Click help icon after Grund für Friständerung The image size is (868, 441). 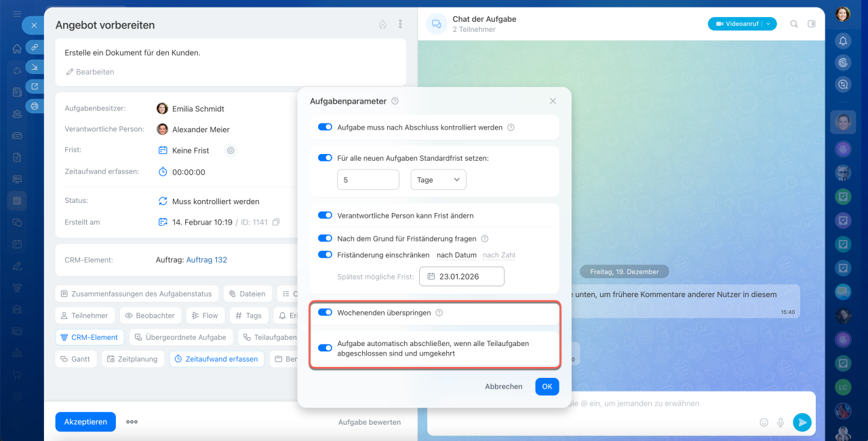pyautogui.click(x=484, y=239)
